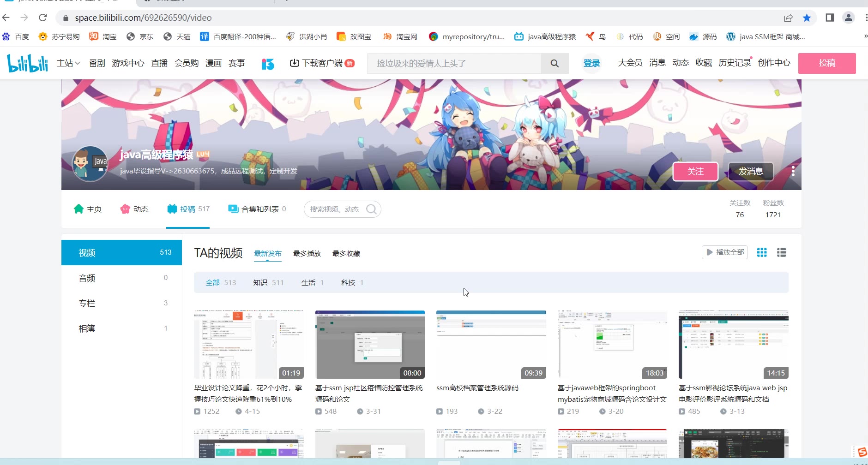Click the browser address bar URL
Image resolution: width=868 pixels, height=465 pixels.
point(143,18)
